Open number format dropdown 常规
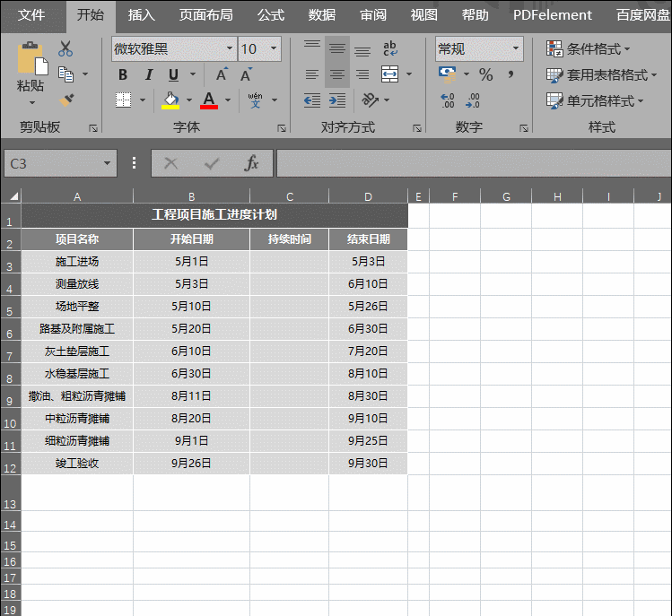Image resolution: width=672 pixels, height=616 pixels. tap(516, 48)
